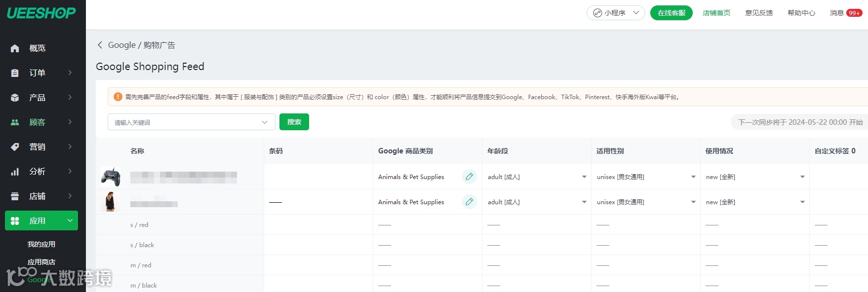Image resolution: width=868 pixels, height=292 pixels.
Task: Select the s / black variant row
Action: click(x=142, y=245)
